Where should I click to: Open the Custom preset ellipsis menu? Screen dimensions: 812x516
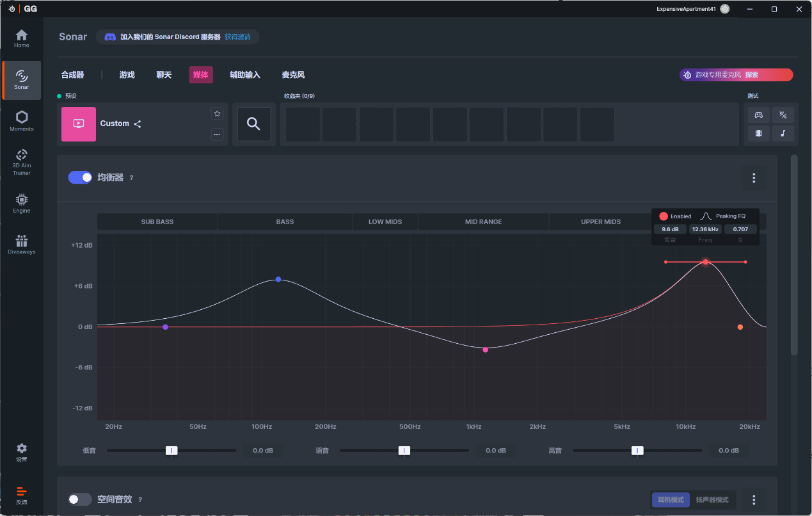(217, 134)
